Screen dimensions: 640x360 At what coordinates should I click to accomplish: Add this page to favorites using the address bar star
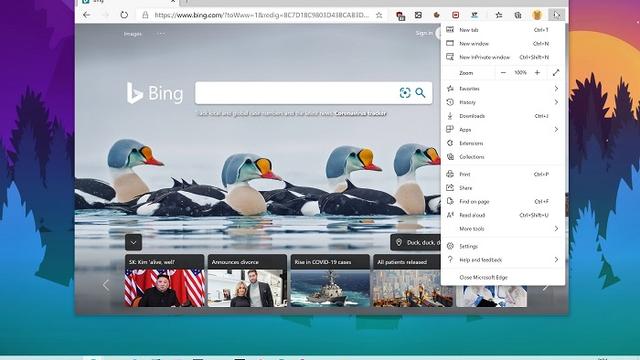[379, 15]
